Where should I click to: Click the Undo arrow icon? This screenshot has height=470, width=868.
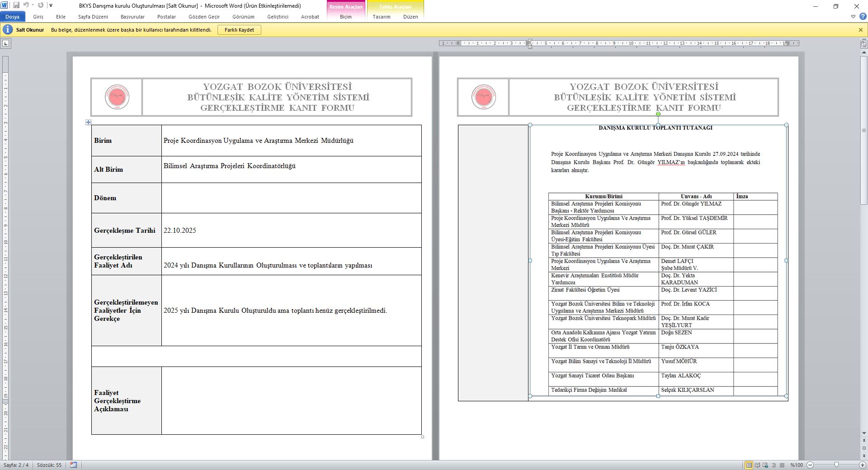[26, 5]
